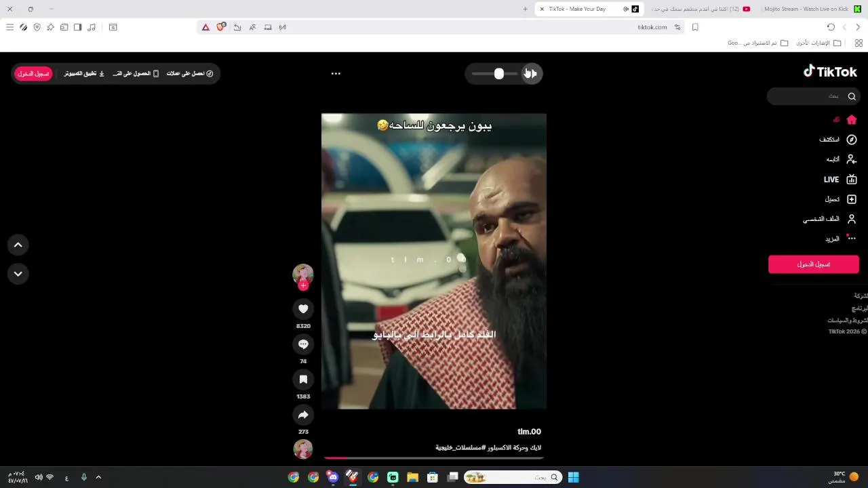Image resolution: width=868 pixels, height=488 pixels.
Task: Open the media control music note icon
Action: [92, 27]
